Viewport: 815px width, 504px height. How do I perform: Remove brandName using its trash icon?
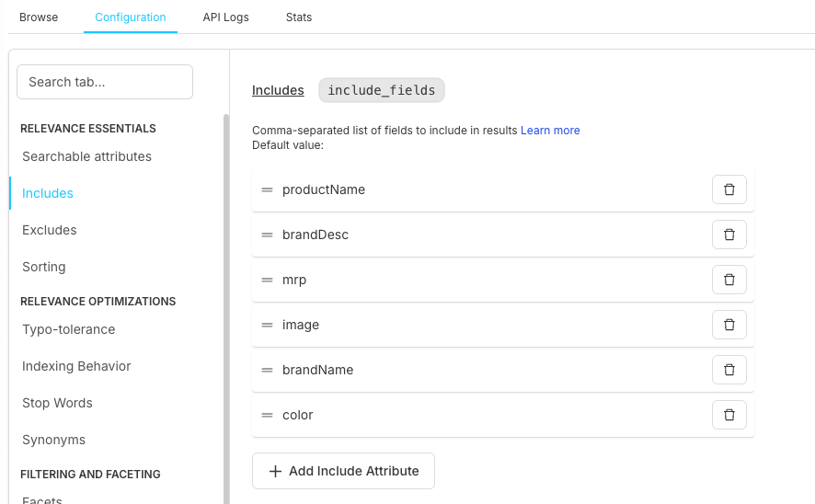(729, 370)
